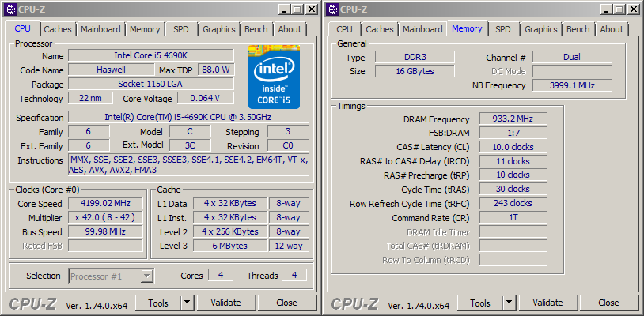The width and height of the screenshot is (644, 316).
Task: Open About tab in the right CPU-Z window
Action: click(612, 29)
